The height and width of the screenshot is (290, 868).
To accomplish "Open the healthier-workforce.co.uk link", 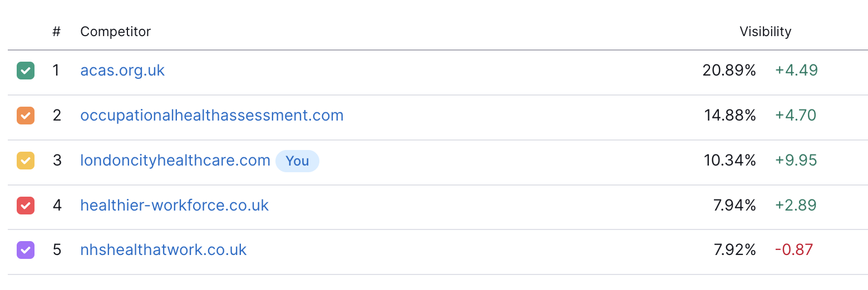I will [x=175, y=206].
